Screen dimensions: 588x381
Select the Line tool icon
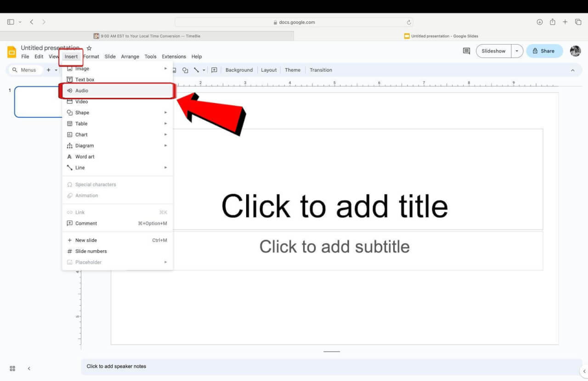(x=196, y=70)
